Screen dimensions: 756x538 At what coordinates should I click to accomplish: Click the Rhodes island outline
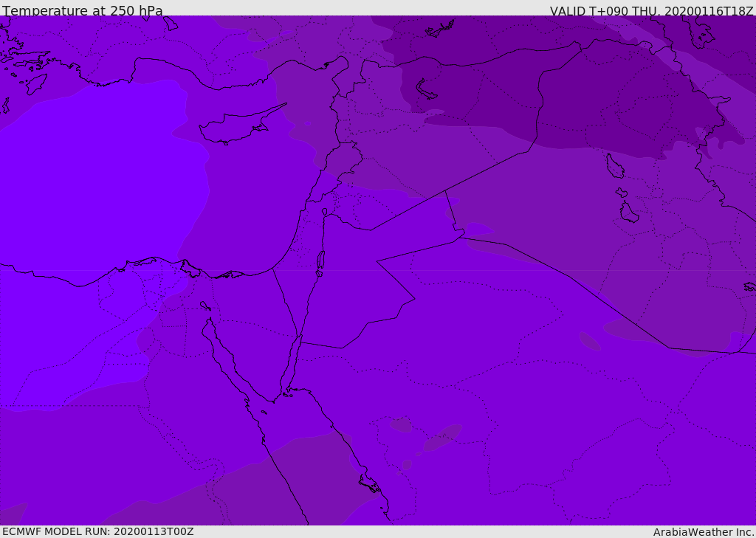(x=36, y=84)
